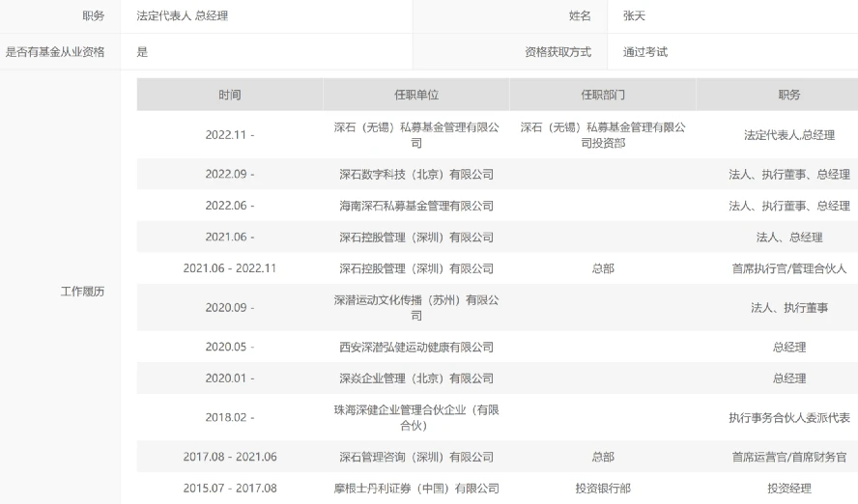Click the 执行事务合伙人委派代表 position cell
This screenshot has width=858, height=504.
tap(788, 418)
